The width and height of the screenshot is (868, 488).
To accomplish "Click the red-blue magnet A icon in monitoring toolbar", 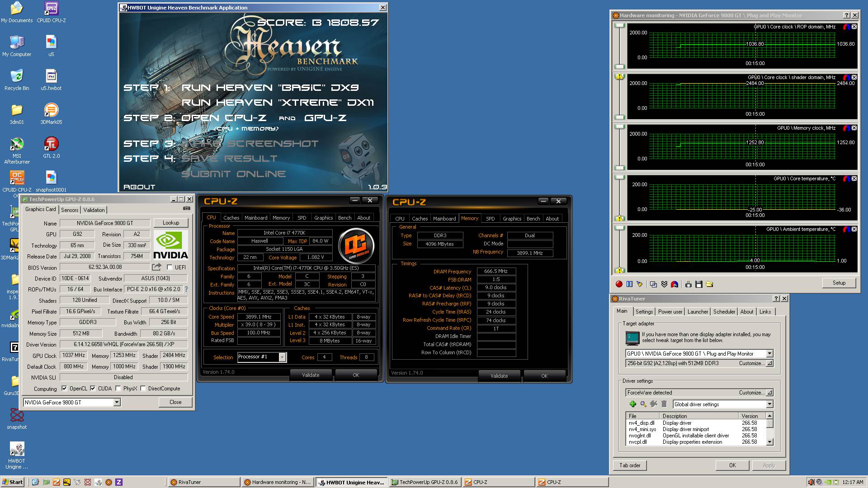I will point(675,284).
